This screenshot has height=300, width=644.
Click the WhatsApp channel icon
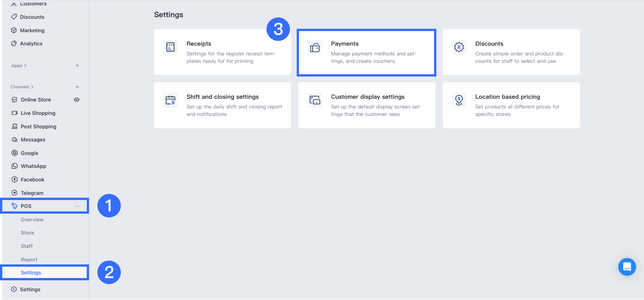15,166
